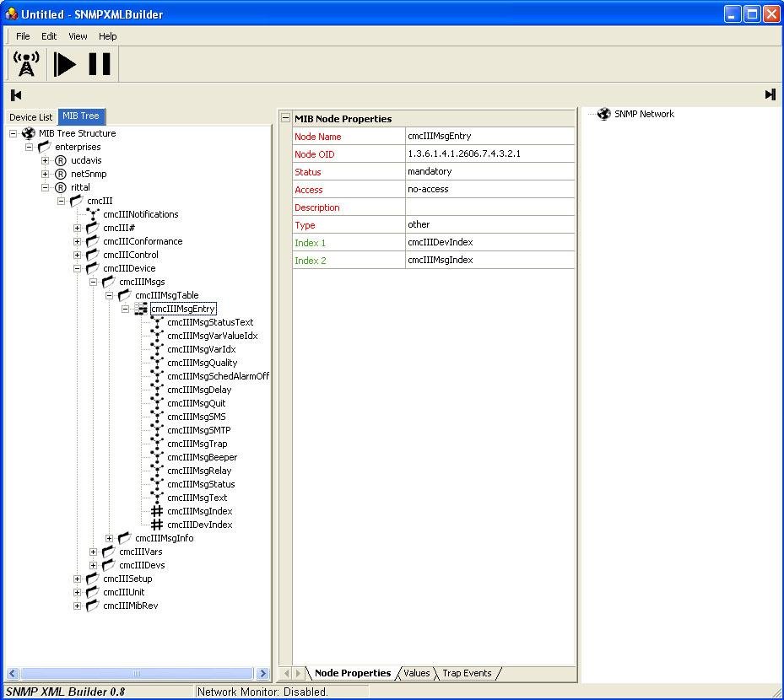Screen dimensions: 784x700
Task: Expand the ucdavis tree node
Action: [46, 160]
